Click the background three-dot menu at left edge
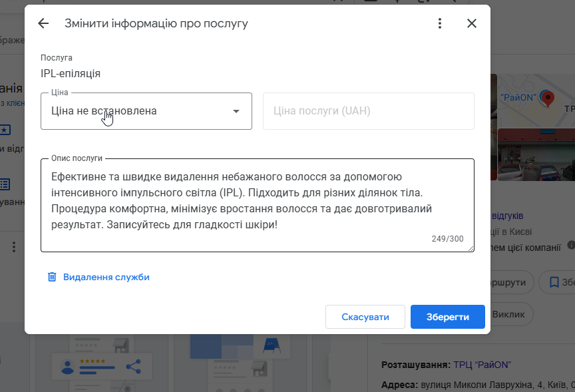The image size is (575, 392). [14, 247]
